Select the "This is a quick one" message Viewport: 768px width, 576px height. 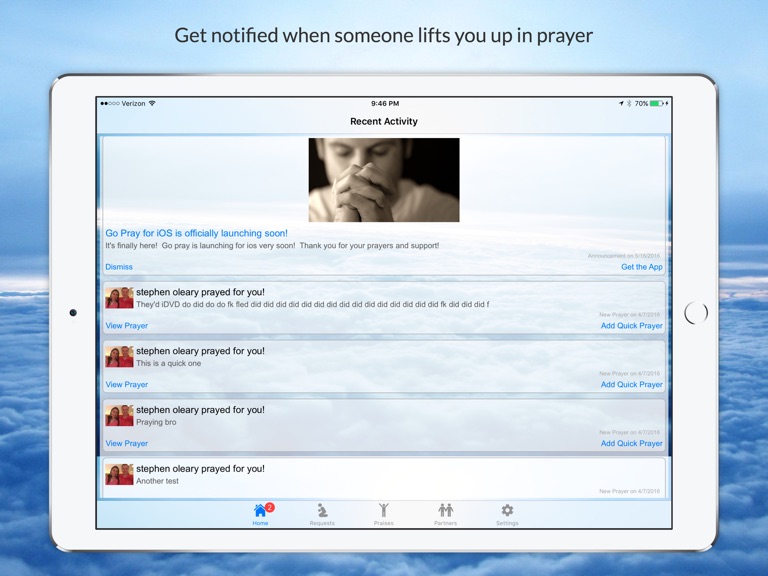(168, 363)
